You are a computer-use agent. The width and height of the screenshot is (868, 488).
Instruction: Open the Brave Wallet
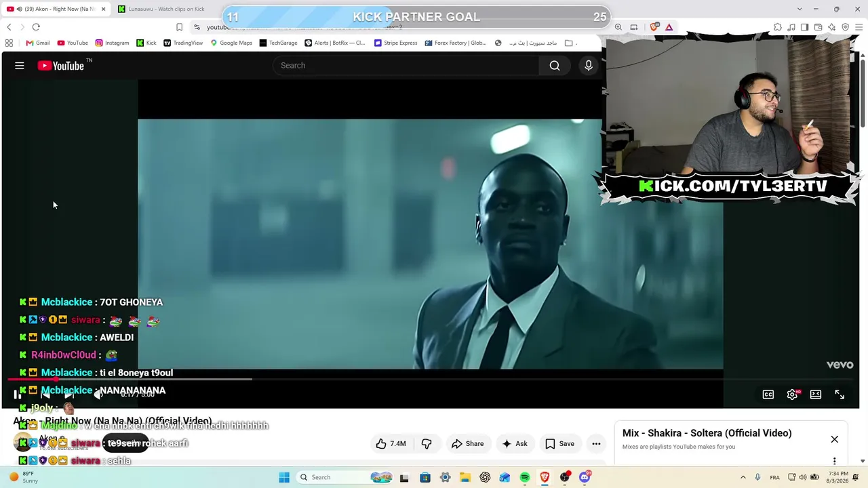click(x=818, y=27)
